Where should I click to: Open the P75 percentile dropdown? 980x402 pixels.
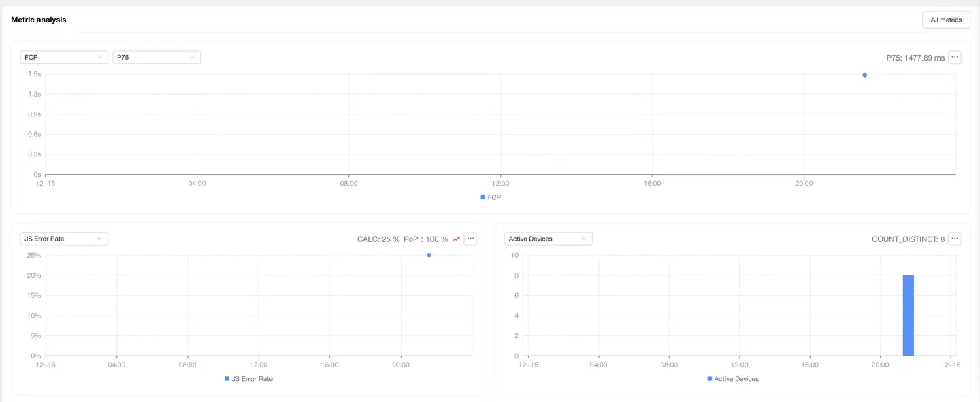(x=156, y=58)
